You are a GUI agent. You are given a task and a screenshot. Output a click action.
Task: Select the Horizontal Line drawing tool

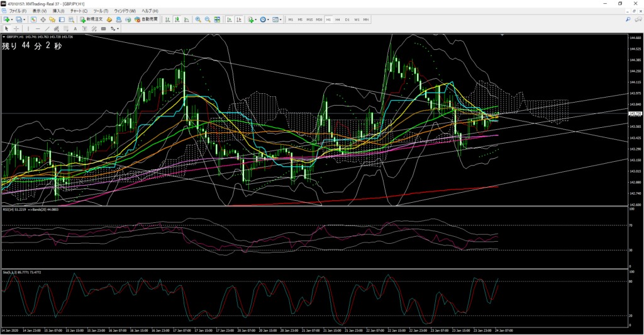click(38, 29)
